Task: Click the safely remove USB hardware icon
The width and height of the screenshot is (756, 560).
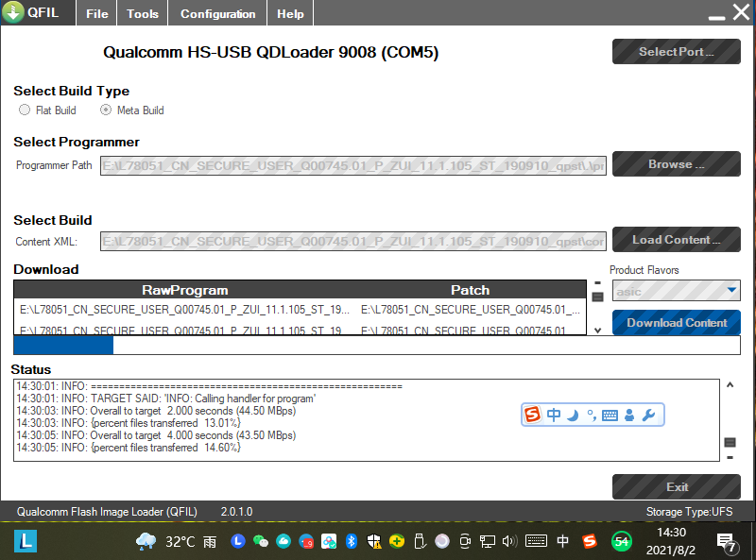Action: [420, 542]
